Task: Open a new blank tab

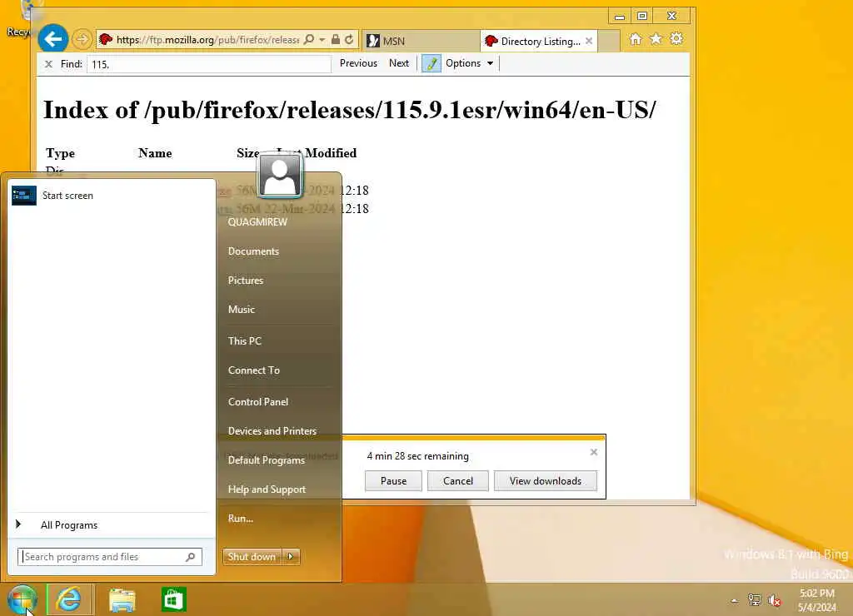Action: click(x=609, y=42)
